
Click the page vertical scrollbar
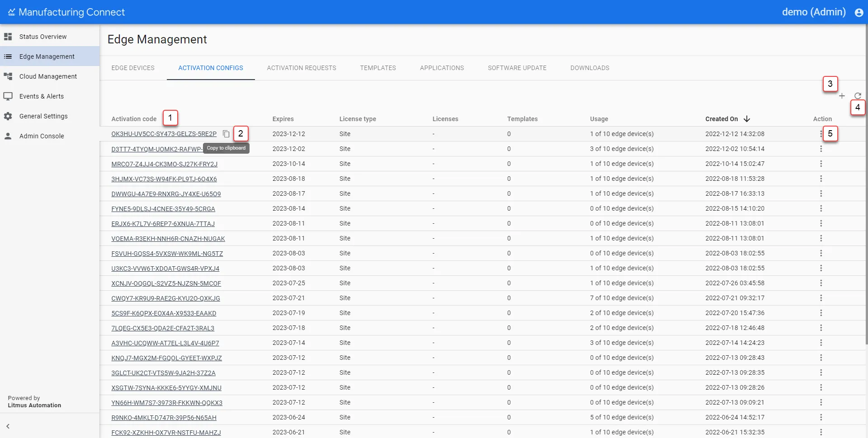(866, 185)
